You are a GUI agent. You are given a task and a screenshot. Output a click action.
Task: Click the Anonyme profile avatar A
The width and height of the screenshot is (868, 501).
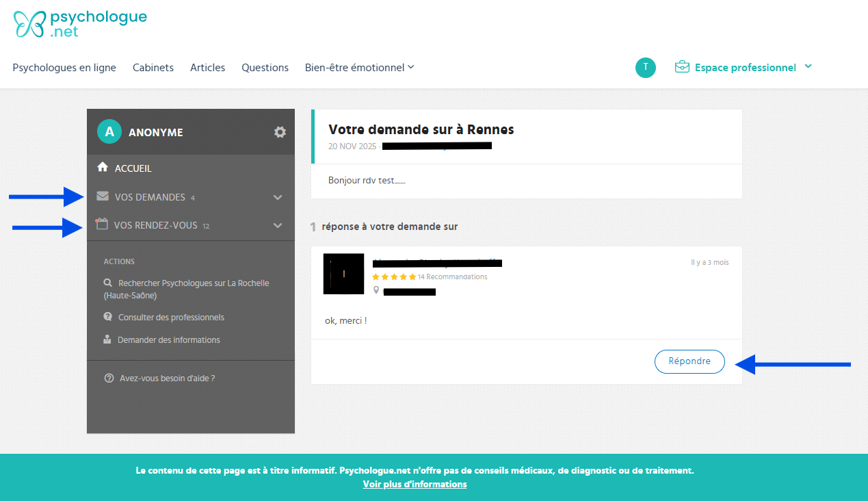coord(109,132)
